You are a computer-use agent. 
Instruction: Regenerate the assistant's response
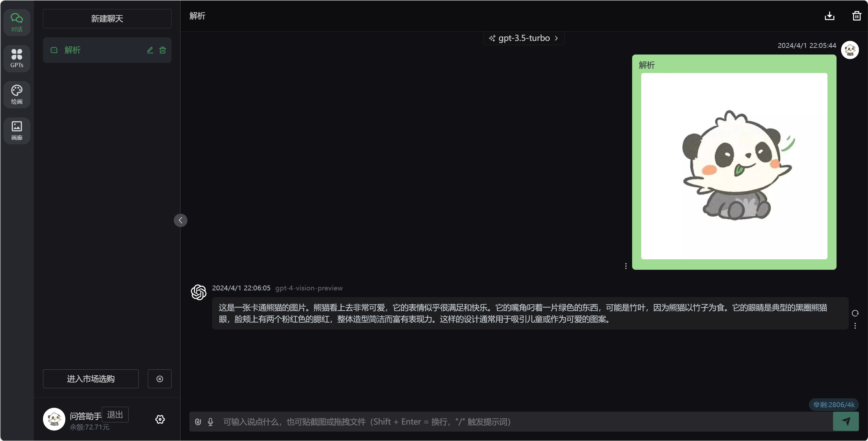(855, 313)
